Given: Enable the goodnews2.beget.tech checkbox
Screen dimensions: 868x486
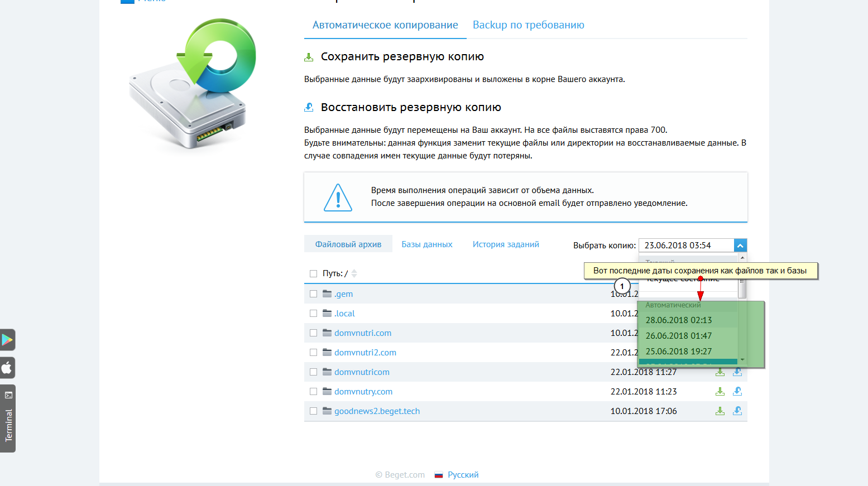Looking at the screenshot, I should (x=313, y=411).
